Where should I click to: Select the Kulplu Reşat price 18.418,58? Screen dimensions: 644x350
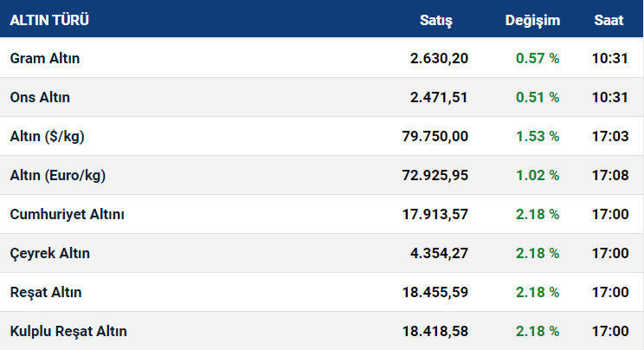point(435,332)
